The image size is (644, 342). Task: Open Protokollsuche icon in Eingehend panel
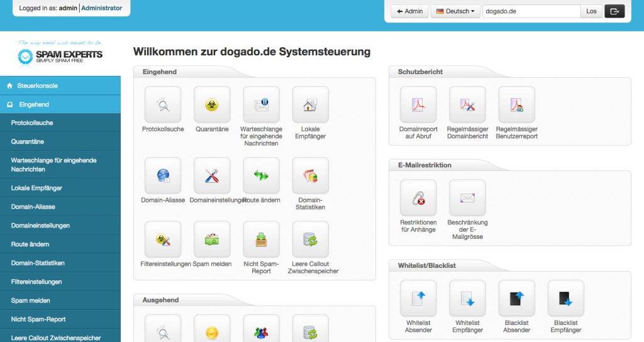pyautogui.click(x=163, y=105)
